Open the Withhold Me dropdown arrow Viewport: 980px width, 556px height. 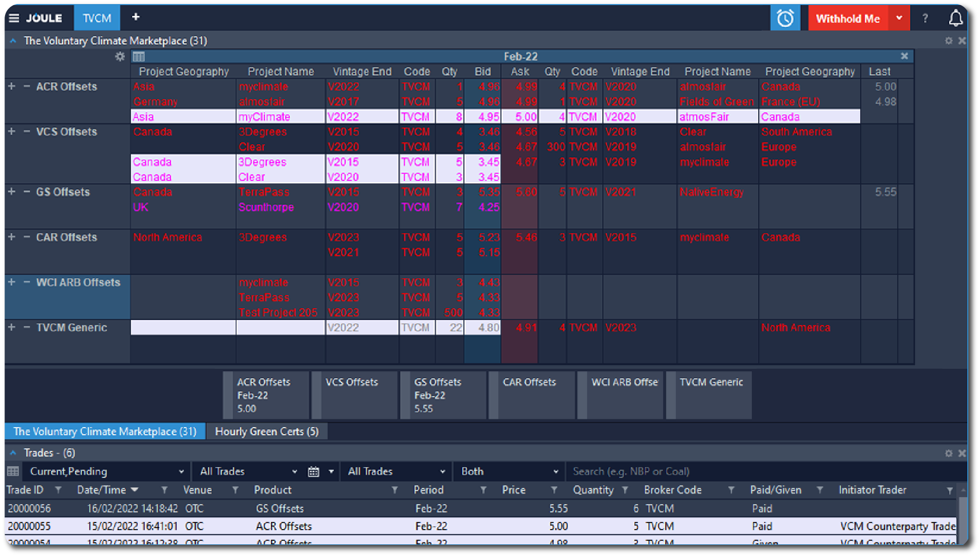899,18
